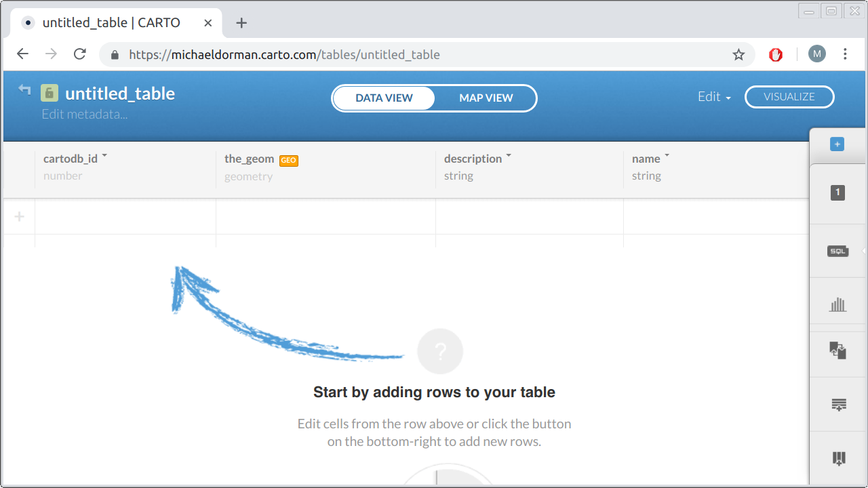Viewport: 868px width, 488px height.
Task: Click the untitled_table title to rename
Action: pyautogui.click(x=120, y=94)
